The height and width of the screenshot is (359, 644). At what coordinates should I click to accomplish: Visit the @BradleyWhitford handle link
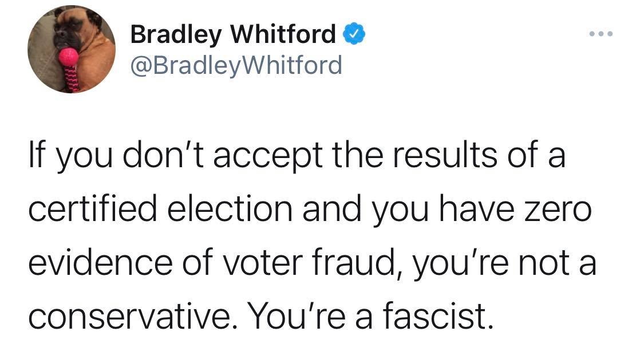pos(236,65)
